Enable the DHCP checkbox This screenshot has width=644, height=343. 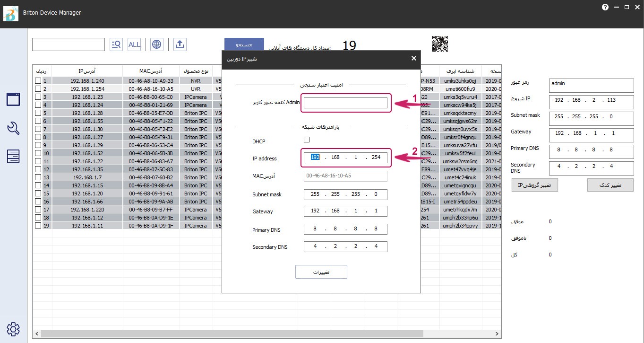point(307,140)
